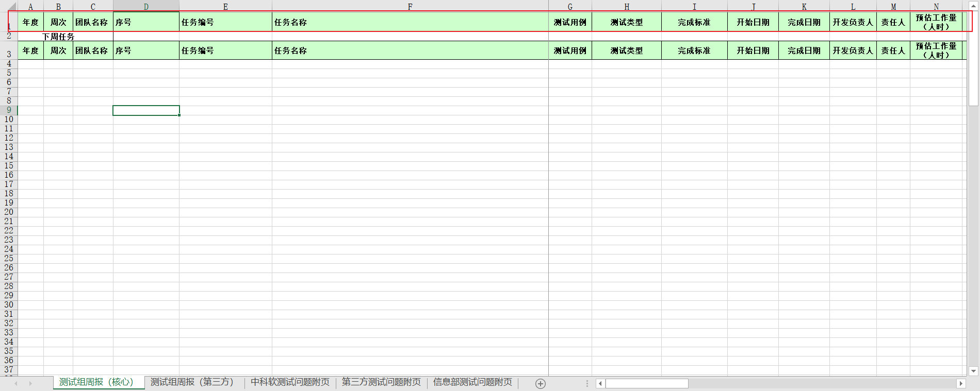This screenshot has height=391, width=980.
Task: Select the 信息部测试问题附页 sheet tab
Action: [472, 382]
